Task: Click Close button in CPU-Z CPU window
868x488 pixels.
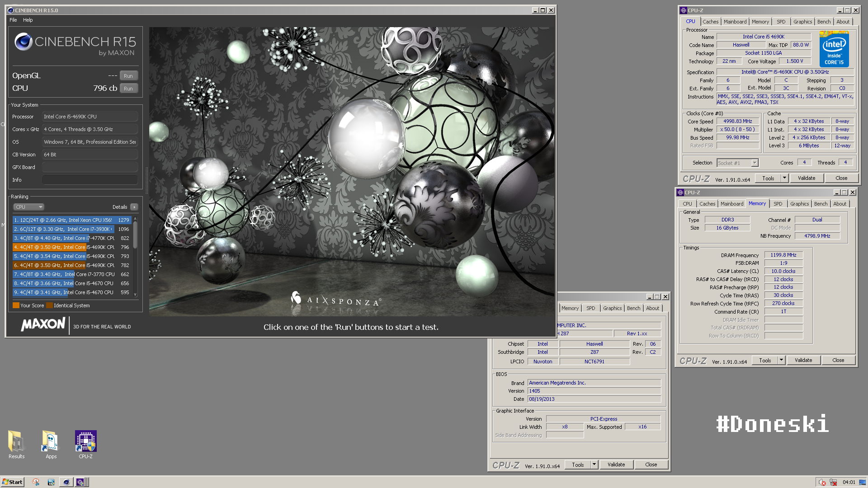Action: [x=841, y=178]
